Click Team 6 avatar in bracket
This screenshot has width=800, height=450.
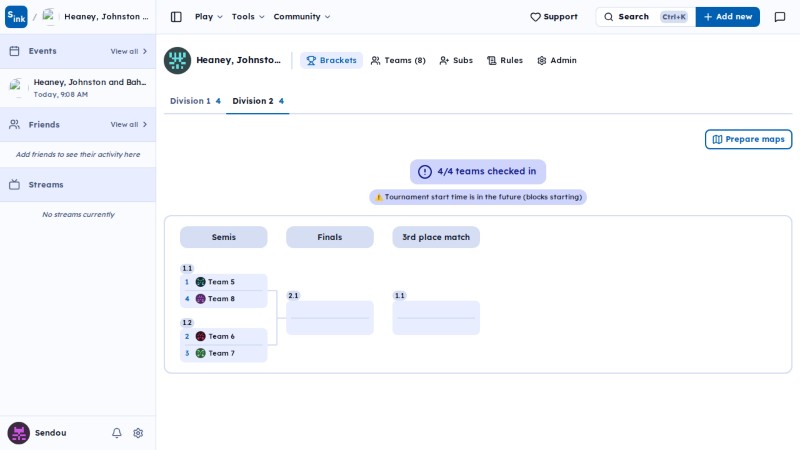(x=201, y=336)
